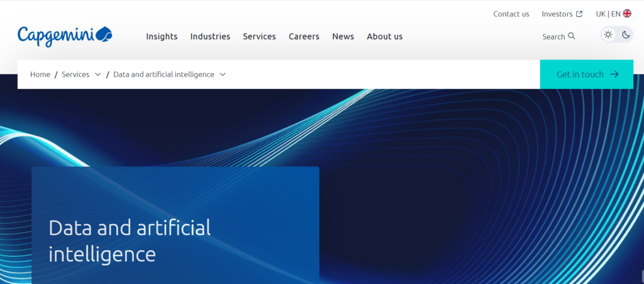
Task: Go to Home breadcrumb
Action: [40, 74]
